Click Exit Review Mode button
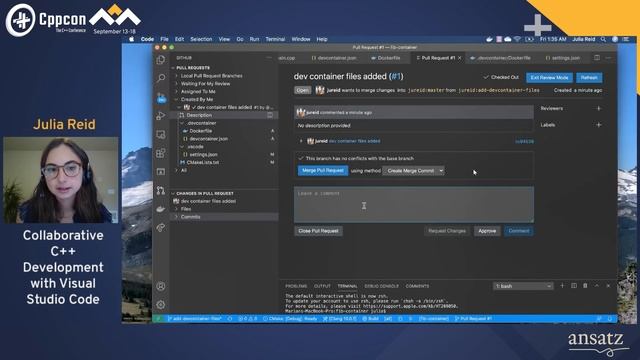The image size is (640, 360). [549, 78]
